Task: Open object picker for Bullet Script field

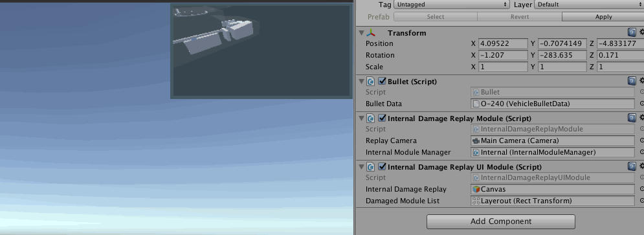Action: tap(641, 92)
